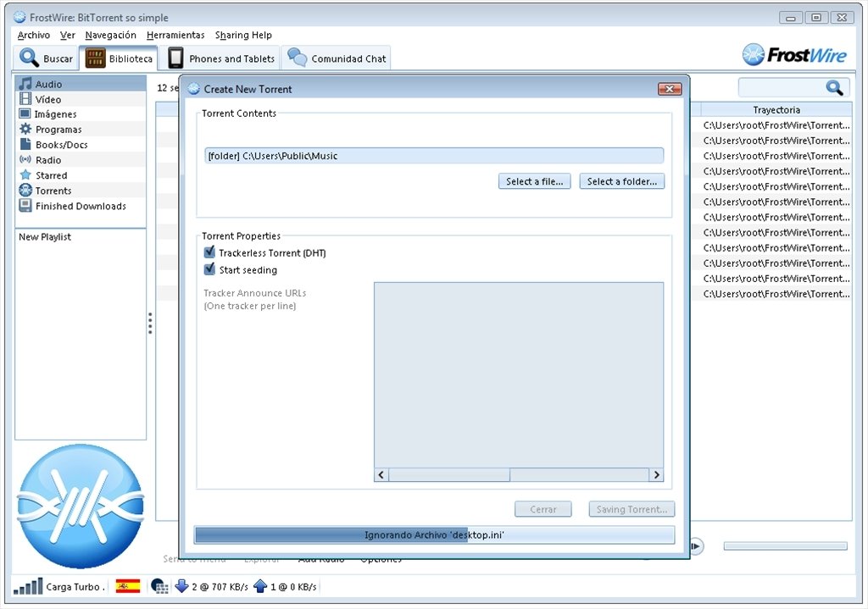Click the sidebar splitter dots handle
Viewport: 868px width, 609px height.
click(150, 323)
